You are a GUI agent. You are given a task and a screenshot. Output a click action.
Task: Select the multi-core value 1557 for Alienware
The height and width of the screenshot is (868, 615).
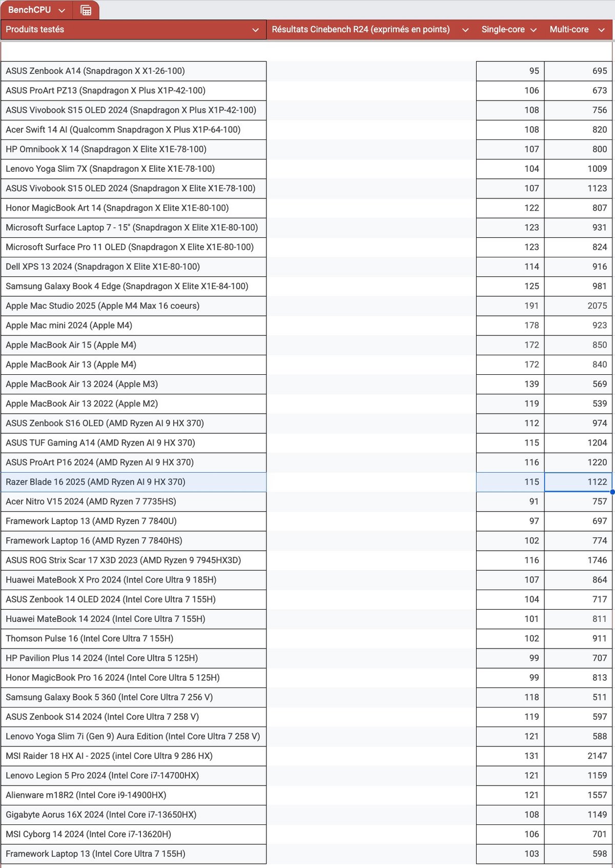[578, 795]
